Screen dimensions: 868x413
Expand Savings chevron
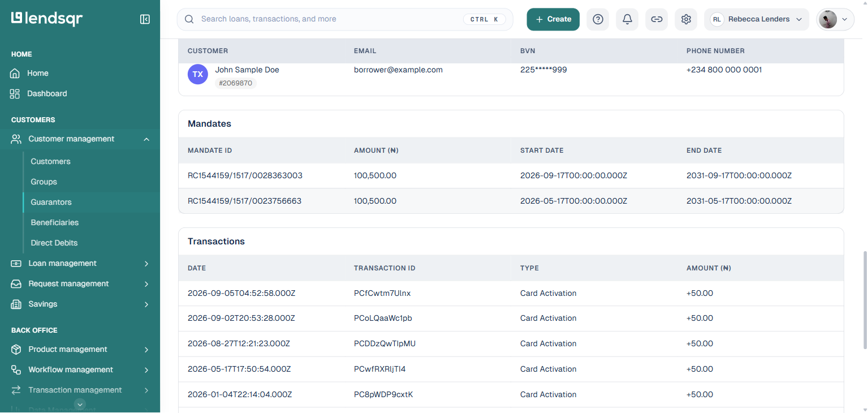coord(146,304)
